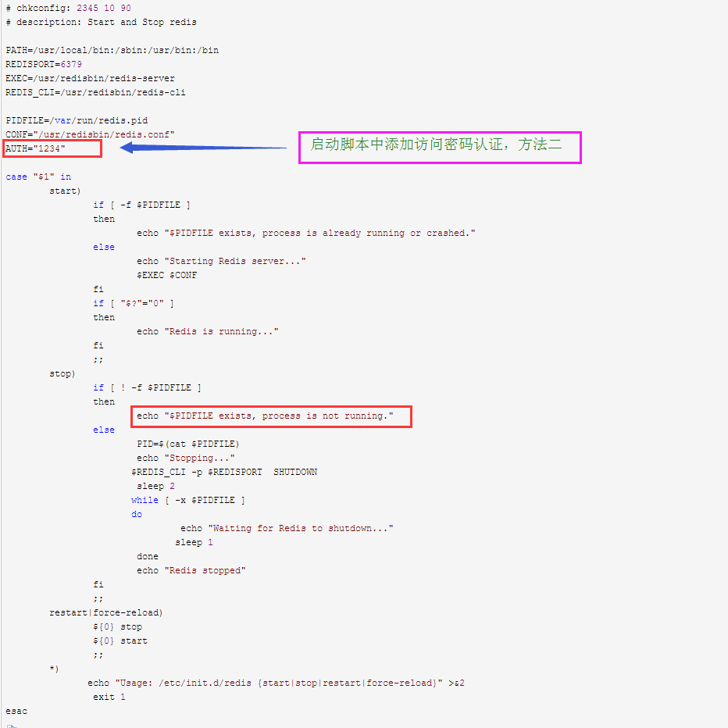Select the 'done' keyword line
Image resolution: width=728 pixels, height=728 pixels.
point(148,556)
